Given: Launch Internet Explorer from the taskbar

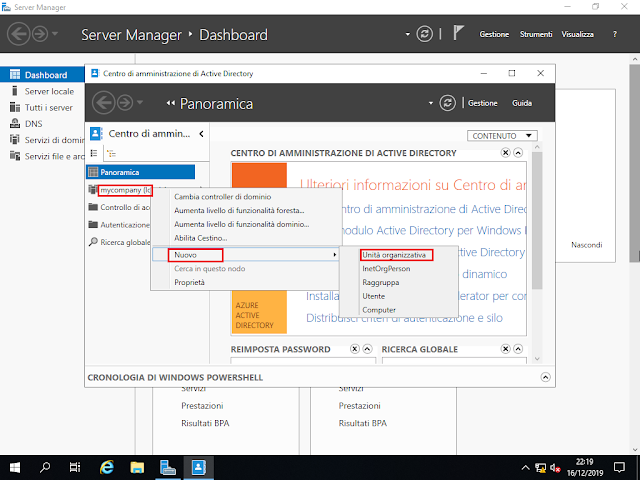Looking at the screenshot, I should [x=107, y=468].
